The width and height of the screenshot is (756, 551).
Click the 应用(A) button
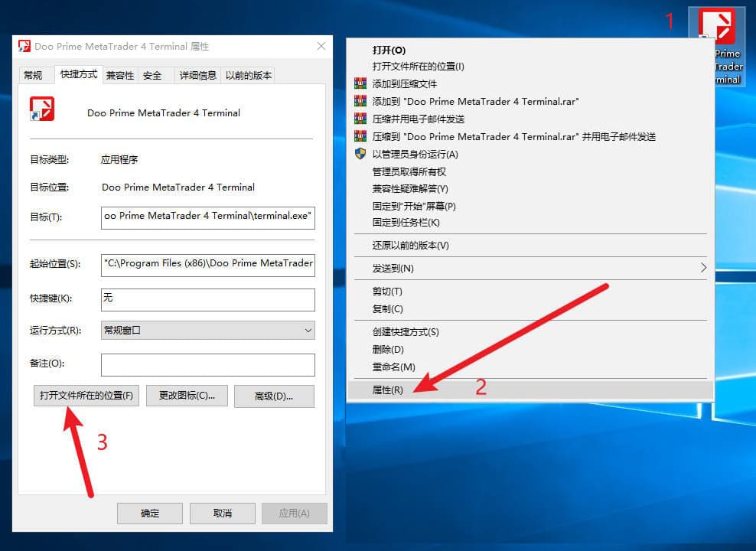coord(295,514)
